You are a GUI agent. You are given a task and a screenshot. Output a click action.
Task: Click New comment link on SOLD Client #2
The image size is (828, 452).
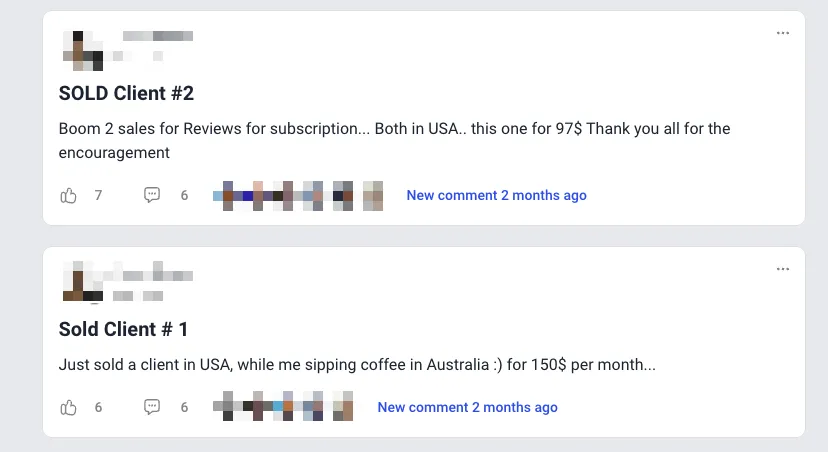click(x=496, y=195)
